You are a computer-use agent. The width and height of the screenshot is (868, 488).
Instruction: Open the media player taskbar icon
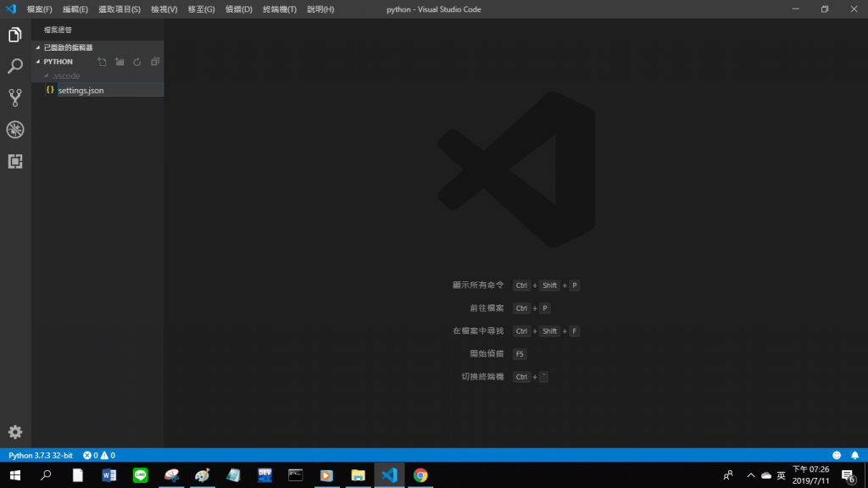[326, 475]
